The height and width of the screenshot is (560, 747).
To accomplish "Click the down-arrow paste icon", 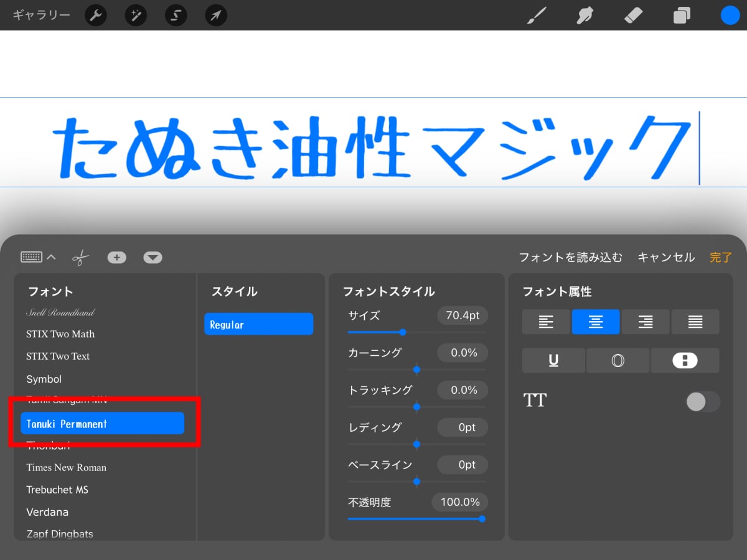I will pyautogui.click(x=153, y=257).
